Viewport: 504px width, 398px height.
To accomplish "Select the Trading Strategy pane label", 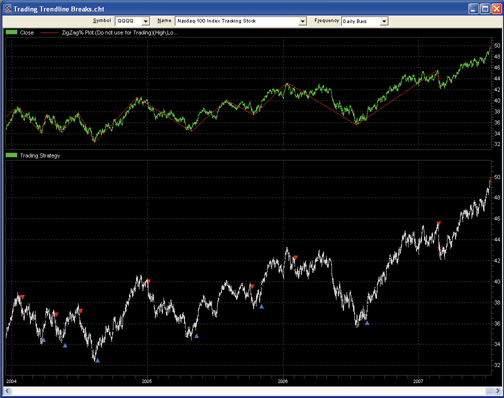I will point(40,155).
